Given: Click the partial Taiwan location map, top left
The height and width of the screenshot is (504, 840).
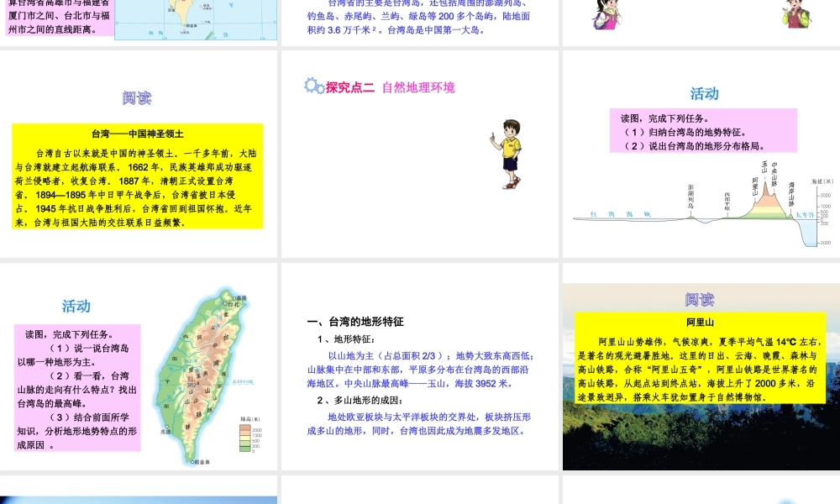Looking at the screenshot, I should pos(196,19).
